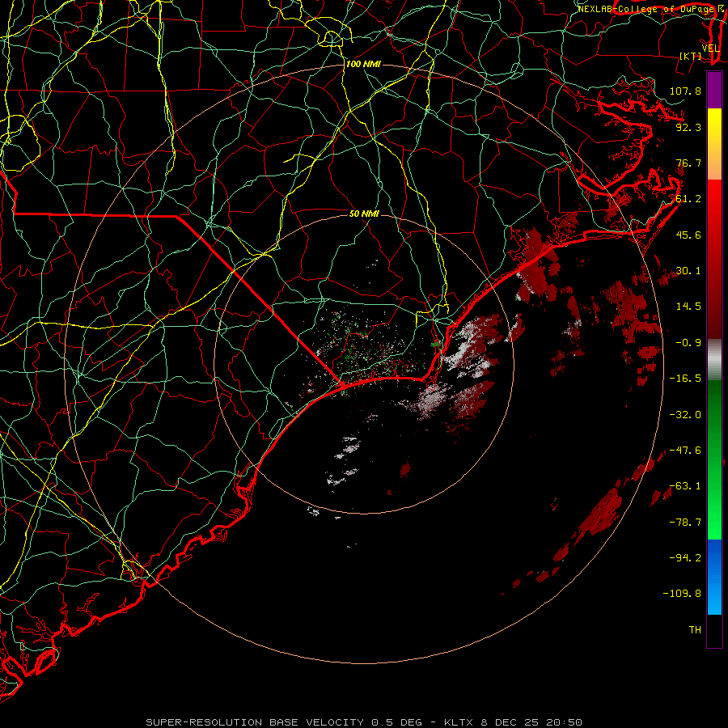Click the 50 NMI range ring label
This screenshot has width=728, height=728.
(x=365, y=214)
